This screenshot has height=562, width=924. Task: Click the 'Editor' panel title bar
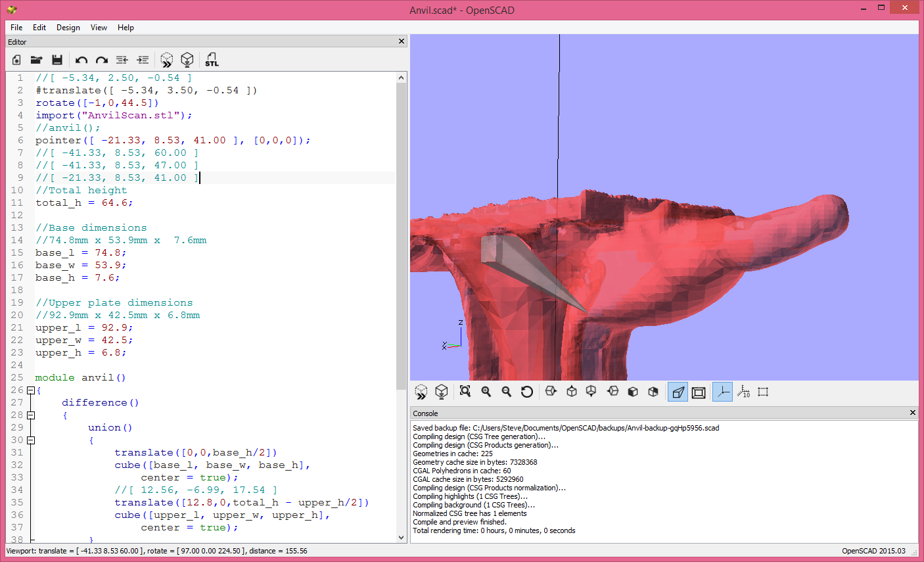(206, 41)
